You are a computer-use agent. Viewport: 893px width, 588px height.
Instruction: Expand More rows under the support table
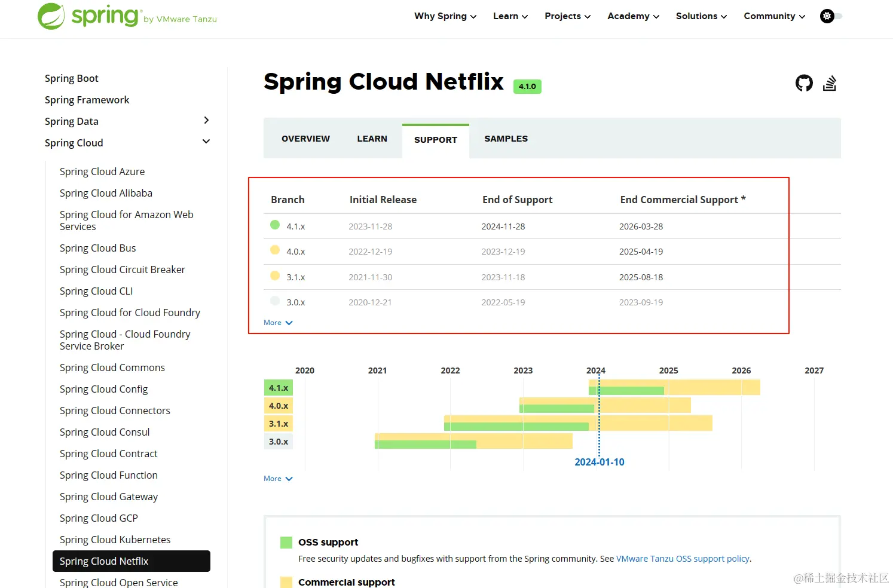click(278, 323)
